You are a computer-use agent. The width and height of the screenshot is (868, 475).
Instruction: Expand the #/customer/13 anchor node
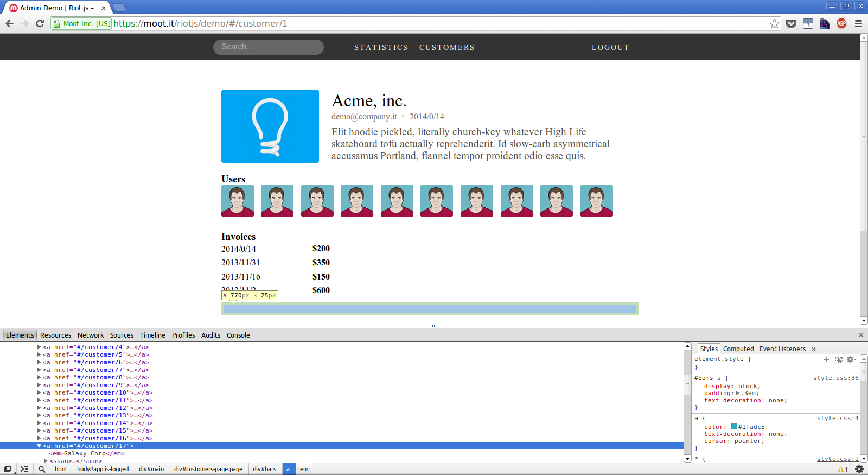pos(39,415)
